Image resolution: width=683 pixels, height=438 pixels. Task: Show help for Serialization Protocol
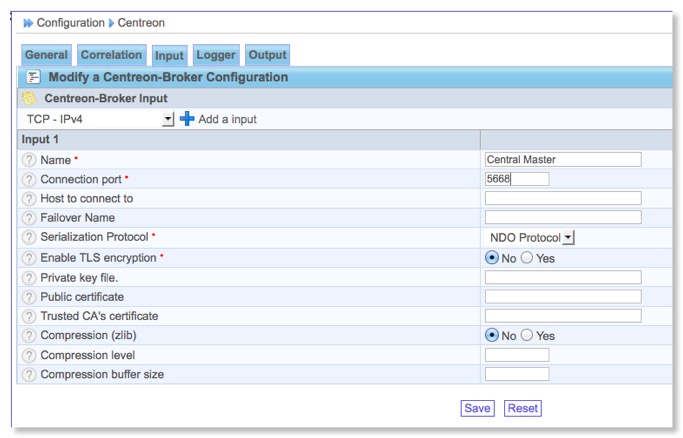coord(29,238)
